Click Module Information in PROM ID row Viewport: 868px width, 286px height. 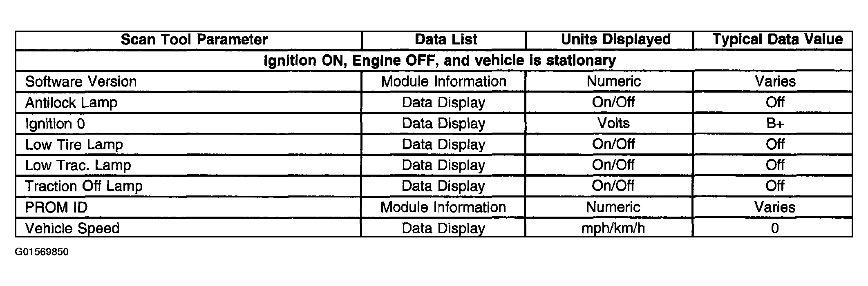[444, 207]
